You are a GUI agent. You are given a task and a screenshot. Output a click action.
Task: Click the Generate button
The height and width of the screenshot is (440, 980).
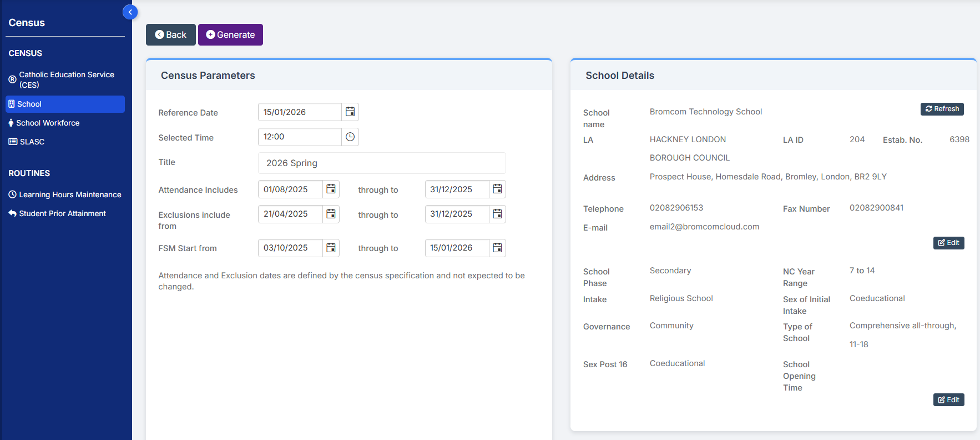(230, 34)
